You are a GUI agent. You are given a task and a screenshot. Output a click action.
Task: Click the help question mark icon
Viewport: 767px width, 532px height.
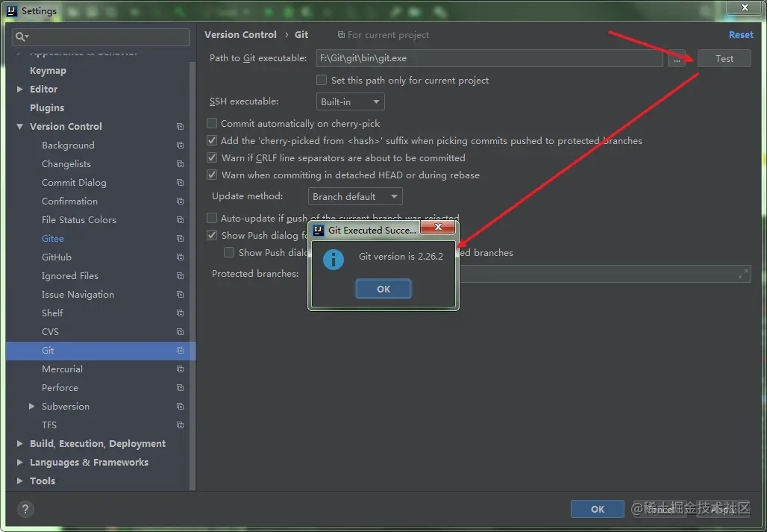click(x=25, y=510)
